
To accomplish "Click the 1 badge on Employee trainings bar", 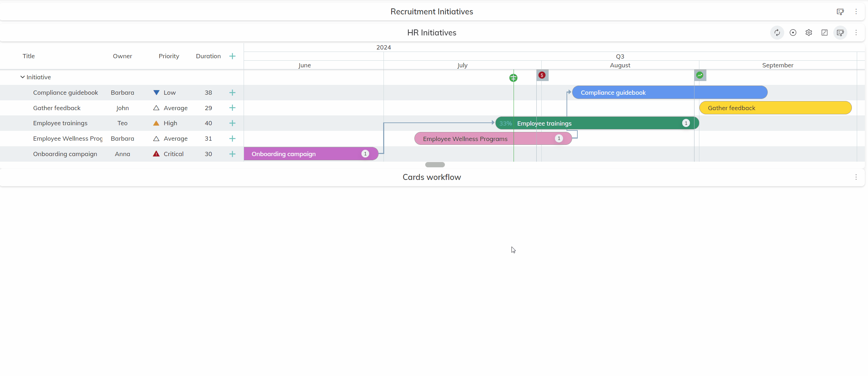I will 686,123.
